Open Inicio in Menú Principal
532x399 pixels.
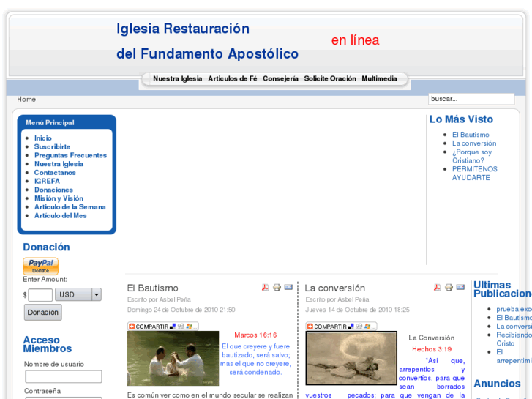tap(43, 138)
